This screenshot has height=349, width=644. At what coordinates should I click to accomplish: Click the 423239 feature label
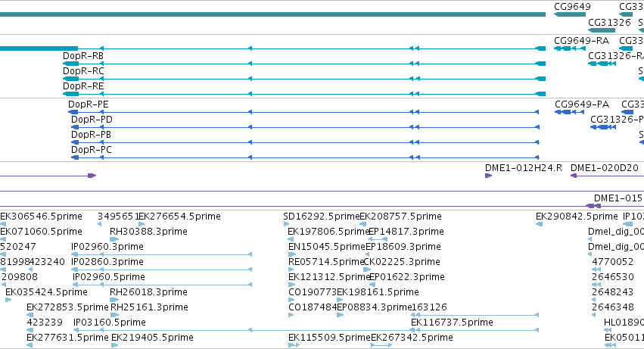(45, 323)
